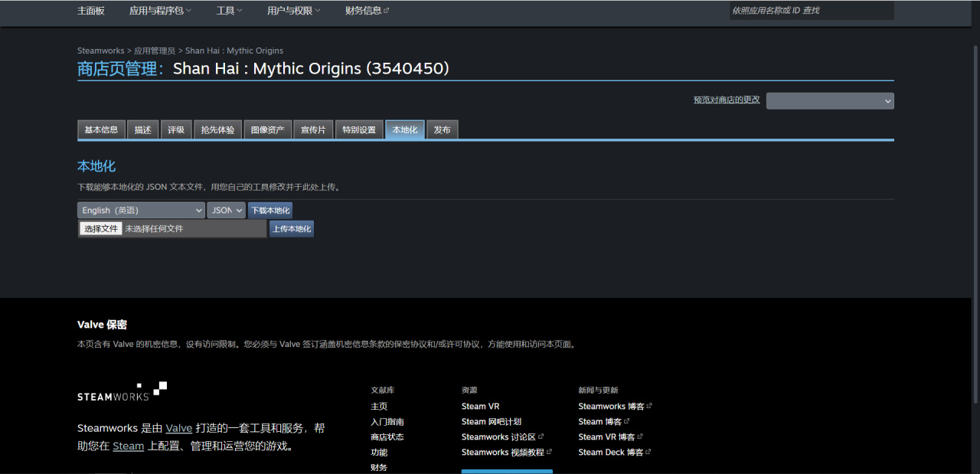This screenshot has width=980, height=474.
Task: Open the Steam Deck 博客 news link
Action: tap(615, 452)
